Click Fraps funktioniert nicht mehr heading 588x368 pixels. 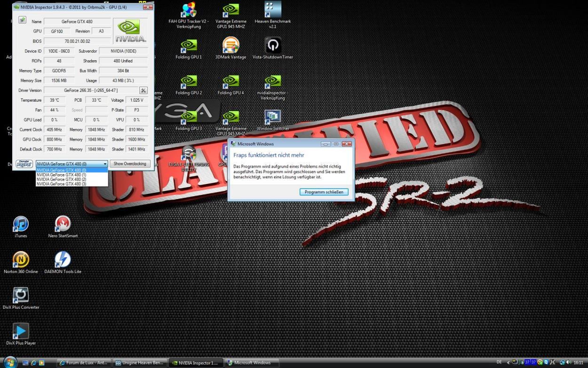269,155
